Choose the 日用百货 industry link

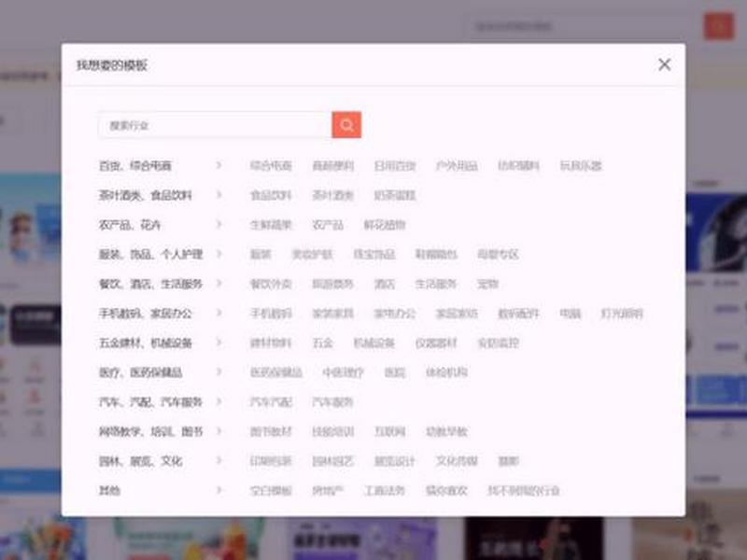[395, 166]
